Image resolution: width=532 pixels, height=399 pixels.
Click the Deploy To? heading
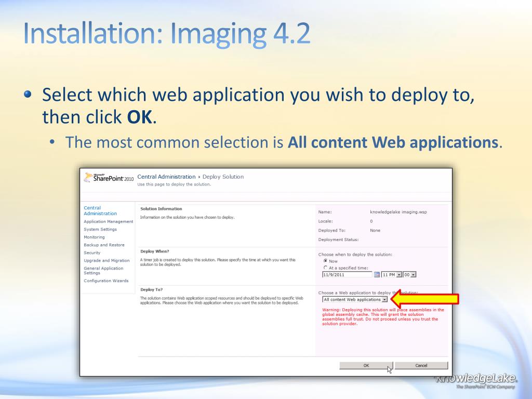[151, 290]
